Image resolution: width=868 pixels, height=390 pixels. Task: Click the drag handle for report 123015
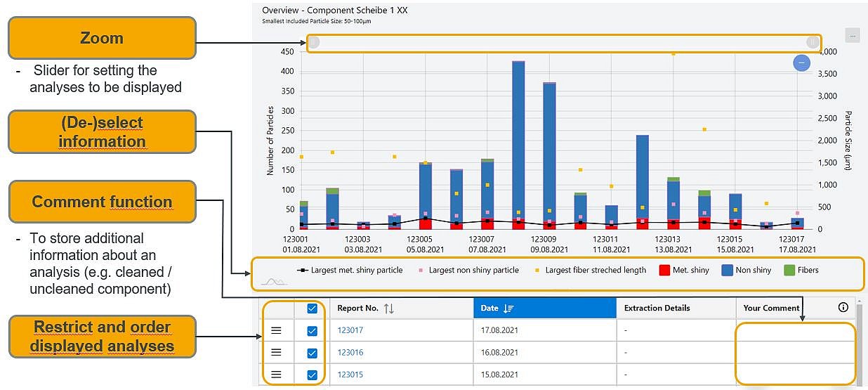click(276, 375)
